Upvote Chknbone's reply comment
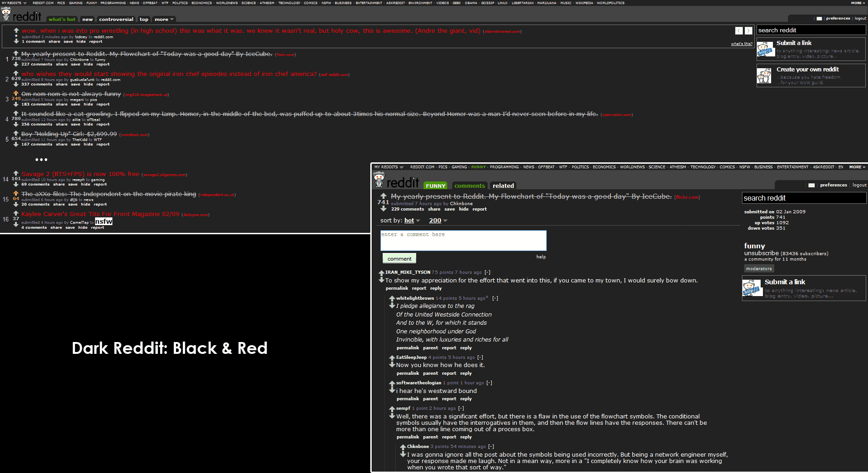Screen dimensions: 868x473 click(403, 447)
